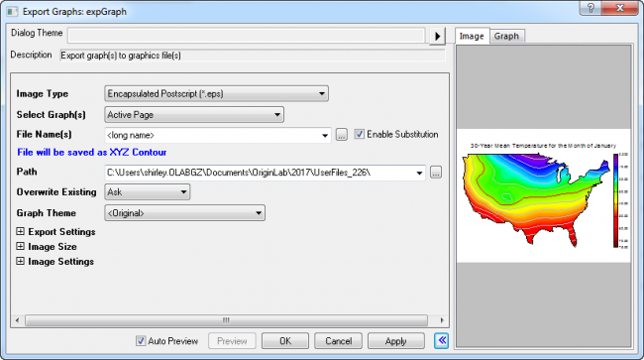Close the Export Graphs dialog

(x=620, y=8)
